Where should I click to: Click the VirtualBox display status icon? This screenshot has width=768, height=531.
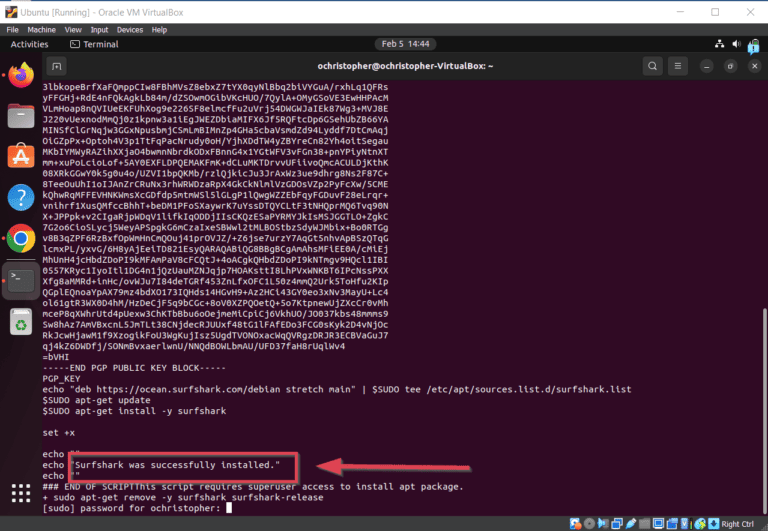(658, 524)
